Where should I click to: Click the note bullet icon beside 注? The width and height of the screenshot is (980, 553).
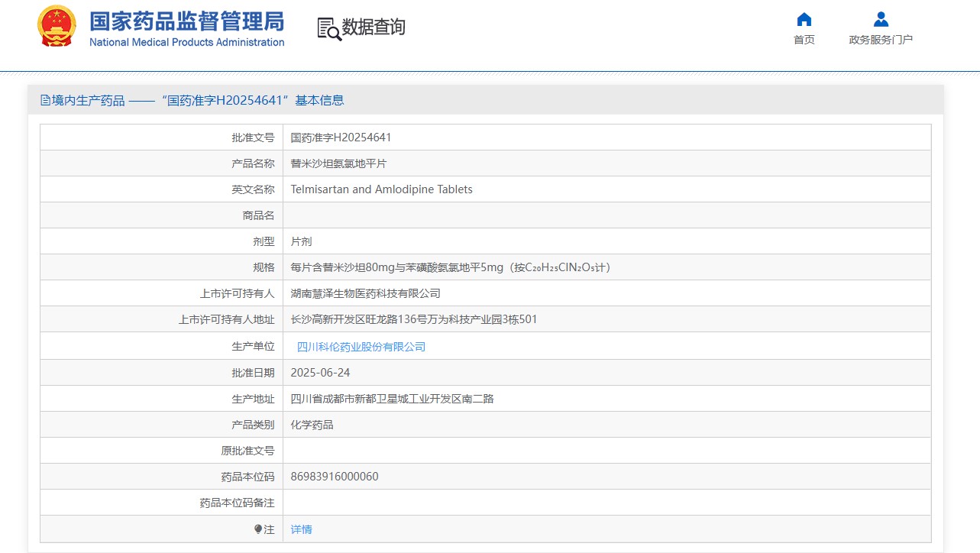pyautogui.click(x=258, y=529)
